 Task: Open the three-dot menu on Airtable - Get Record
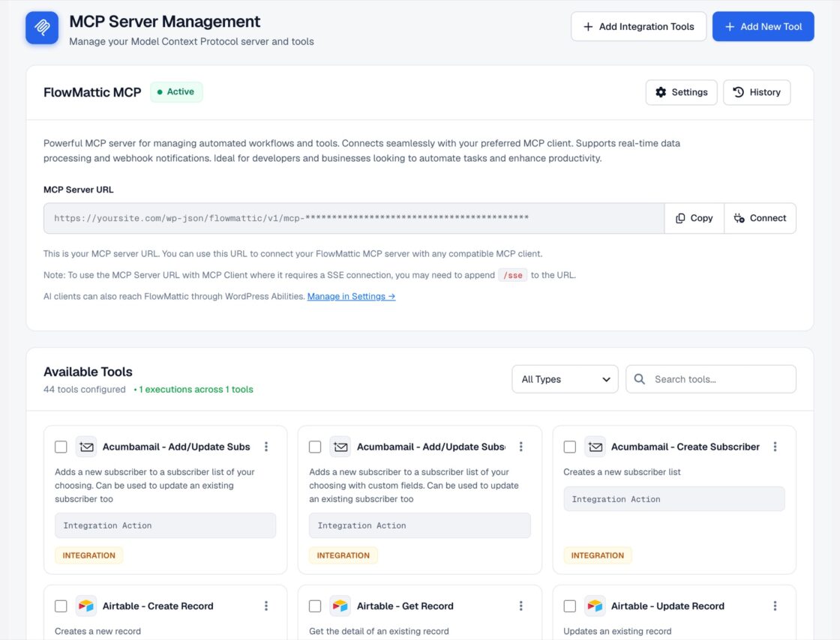[x=520, y=606]
